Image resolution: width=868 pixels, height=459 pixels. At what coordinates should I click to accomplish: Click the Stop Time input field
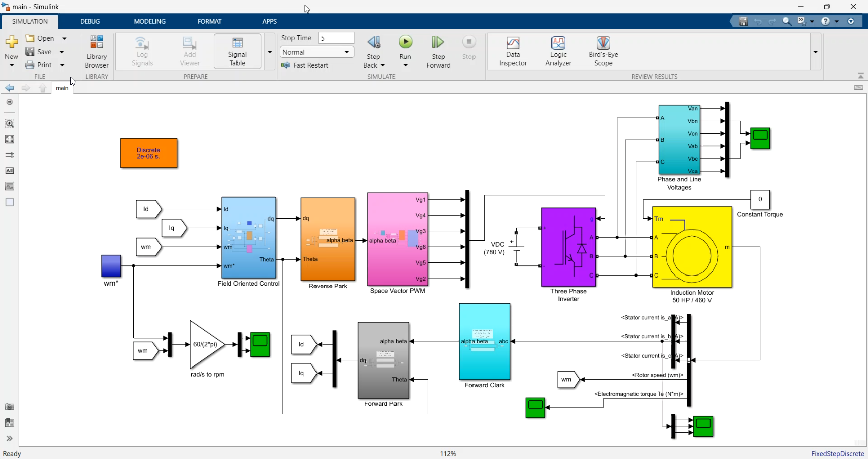point(336,38)
